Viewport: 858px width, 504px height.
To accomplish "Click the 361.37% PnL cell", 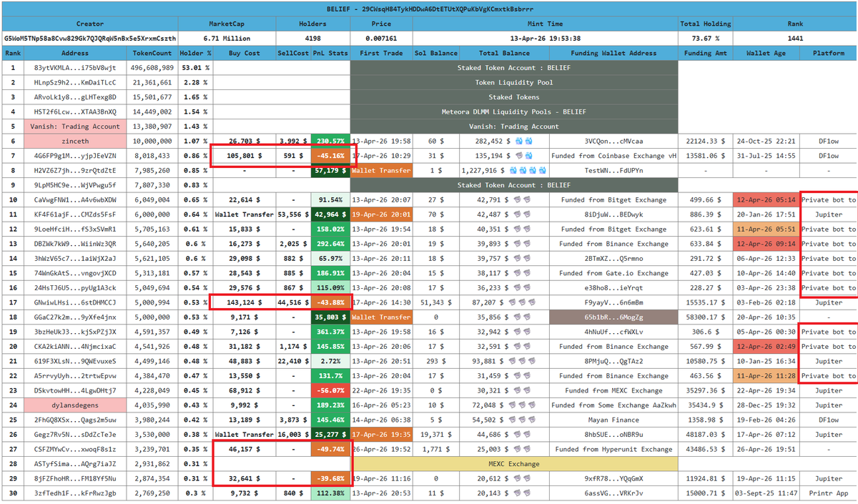I will pyautogui.click(x=330, y=332).
